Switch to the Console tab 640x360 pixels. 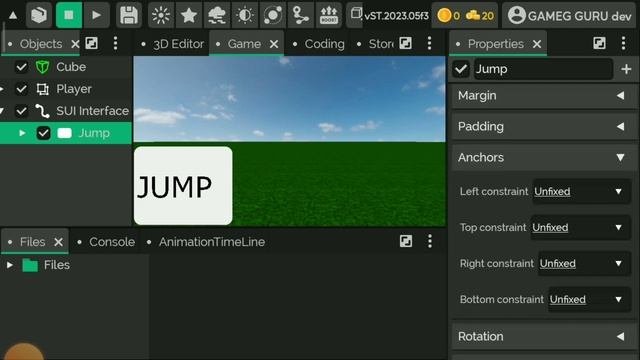(112, 242)
